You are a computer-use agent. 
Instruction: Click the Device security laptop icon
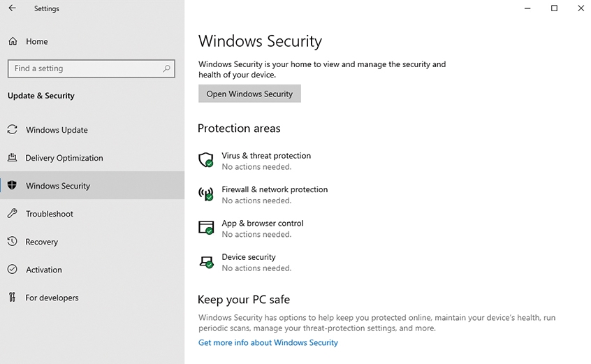point(206,261)
